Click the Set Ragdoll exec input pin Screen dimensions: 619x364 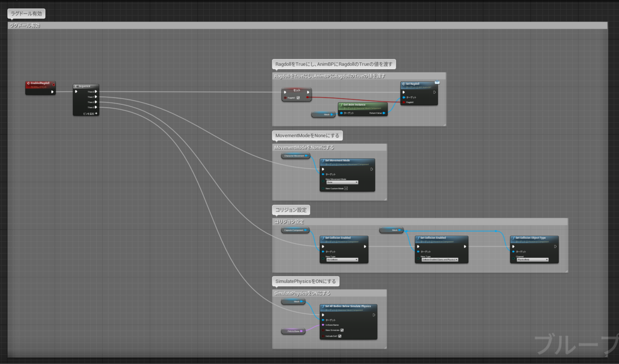pos(404,92)
